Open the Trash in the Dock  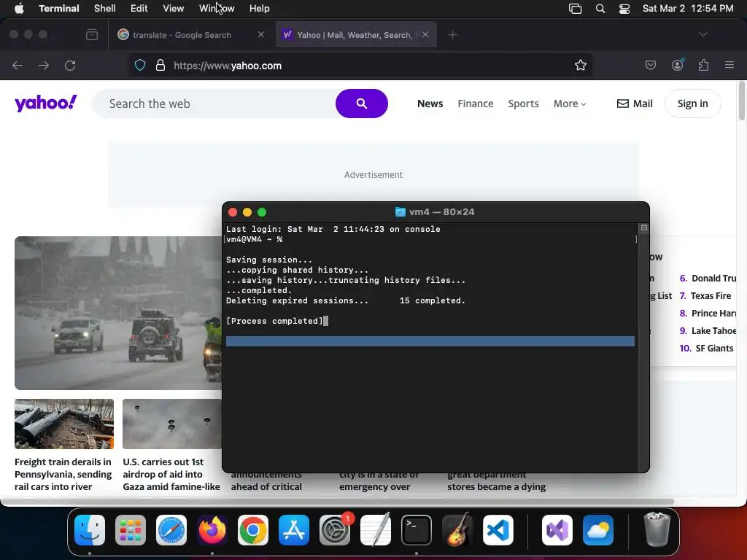(657, 530)
